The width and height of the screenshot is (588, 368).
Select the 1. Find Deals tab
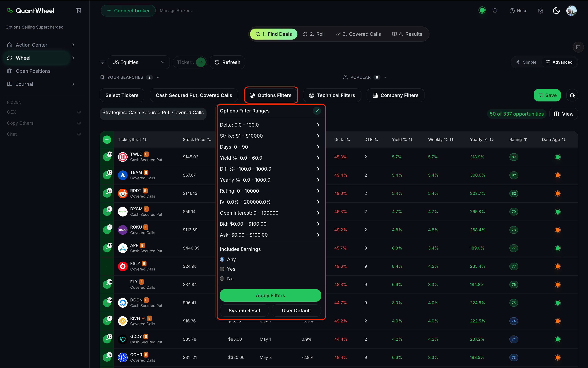[x=274, y=34]
